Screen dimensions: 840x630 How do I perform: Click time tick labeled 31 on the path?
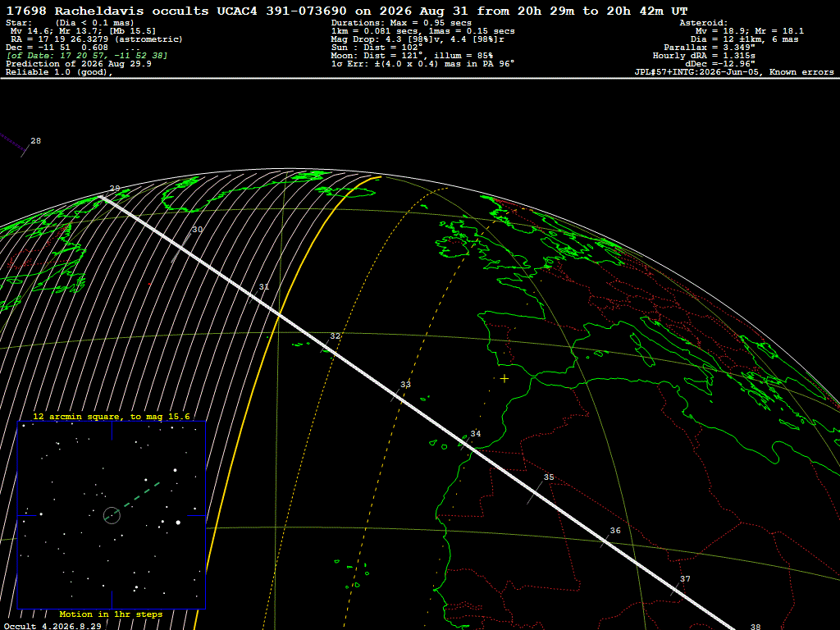click(263, 287)
